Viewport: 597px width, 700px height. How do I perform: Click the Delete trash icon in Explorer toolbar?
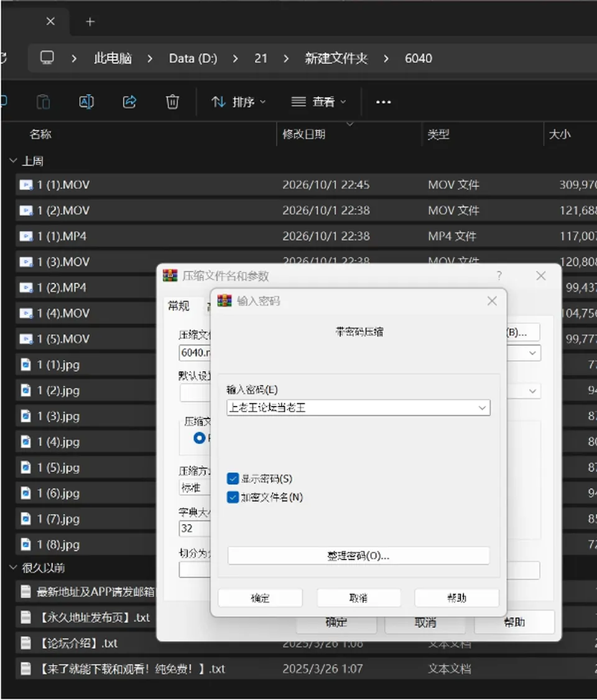click(x=172, y=102)
